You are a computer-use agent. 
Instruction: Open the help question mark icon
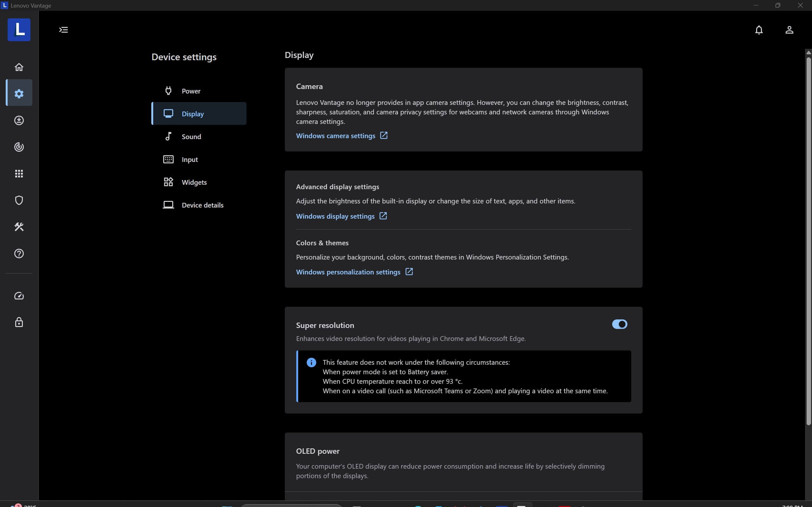pyautogui.click(x=19, y=253)
